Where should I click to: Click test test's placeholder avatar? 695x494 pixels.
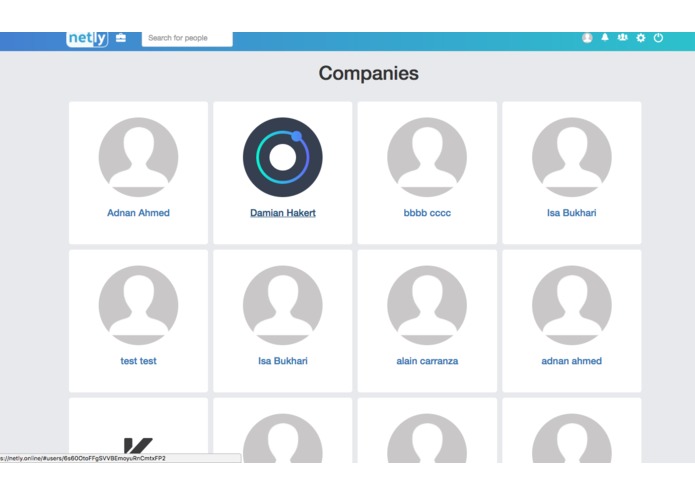pos(138,305)
